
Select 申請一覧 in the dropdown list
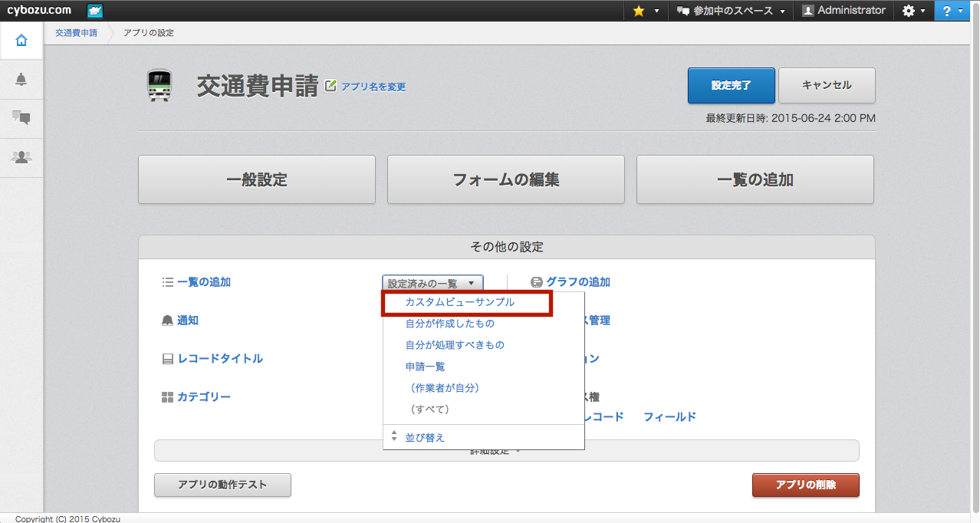(x=425, y=367)
